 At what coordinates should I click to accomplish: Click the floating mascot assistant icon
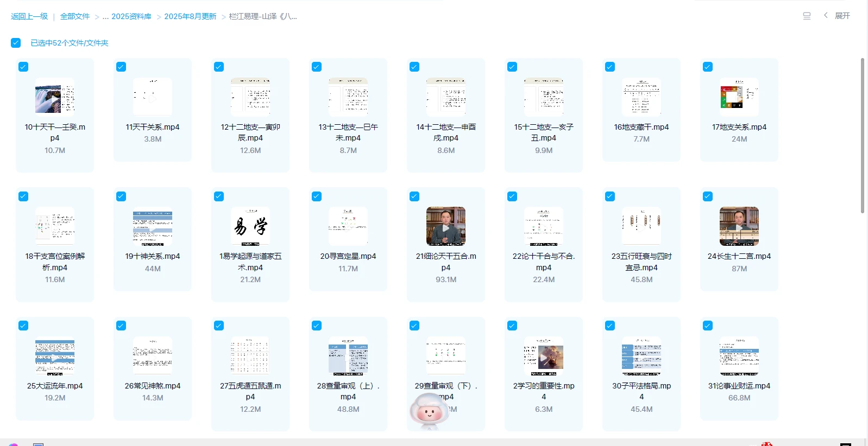point(429,411)
